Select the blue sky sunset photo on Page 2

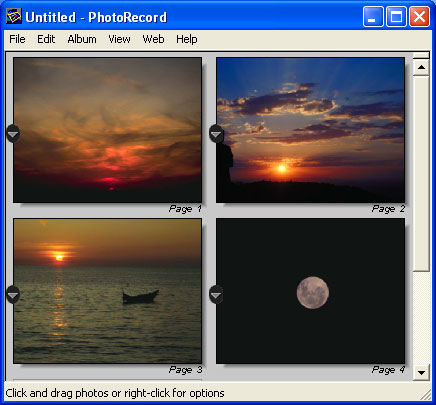310,130
